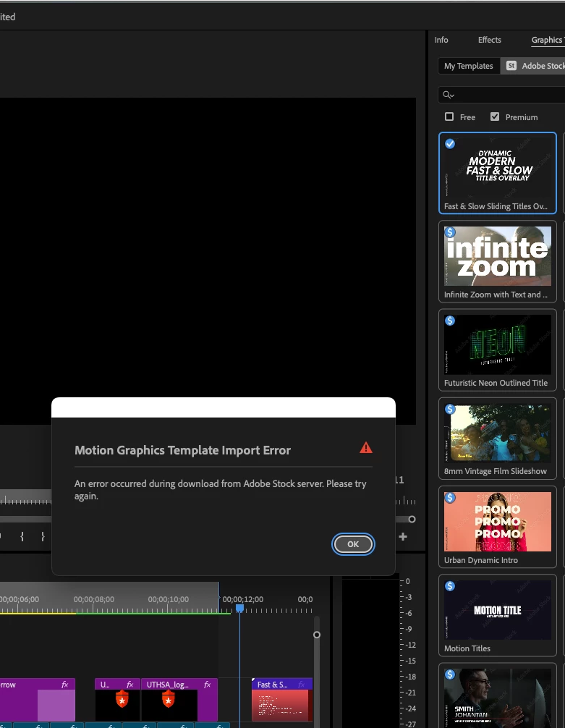Click the dollar badge on 8mm Vintage Film template
The image size is (565, 728).
(x=450, y=409)
